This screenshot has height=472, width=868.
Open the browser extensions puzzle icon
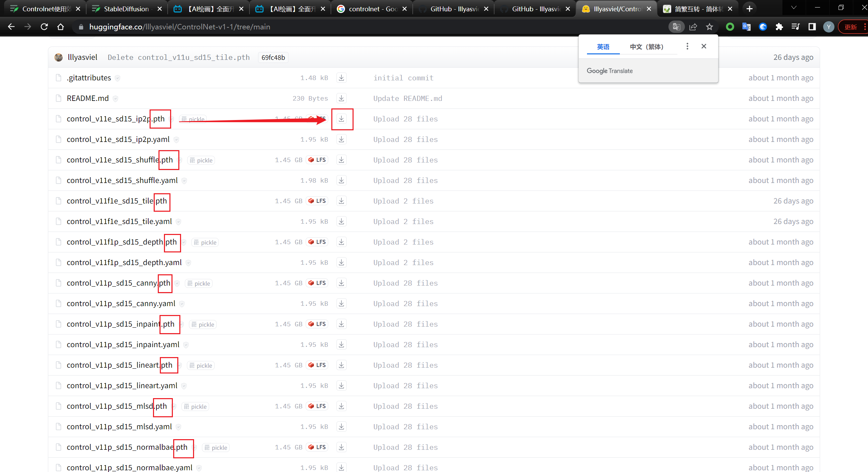(x=779, y=27)
